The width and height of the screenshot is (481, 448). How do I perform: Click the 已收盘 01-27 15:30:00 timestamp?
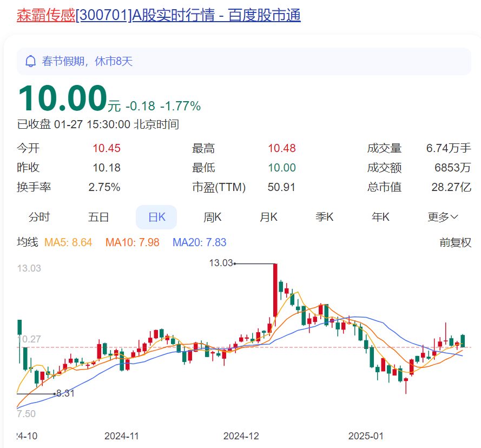coord(98,124)
